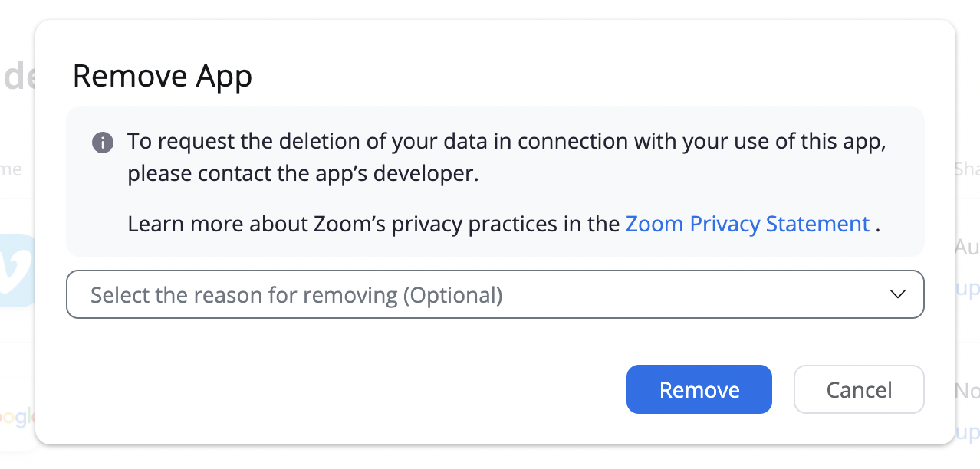Click the blue Remove button
The height and width of the screenshot is (469, 980).
[699, 389]
